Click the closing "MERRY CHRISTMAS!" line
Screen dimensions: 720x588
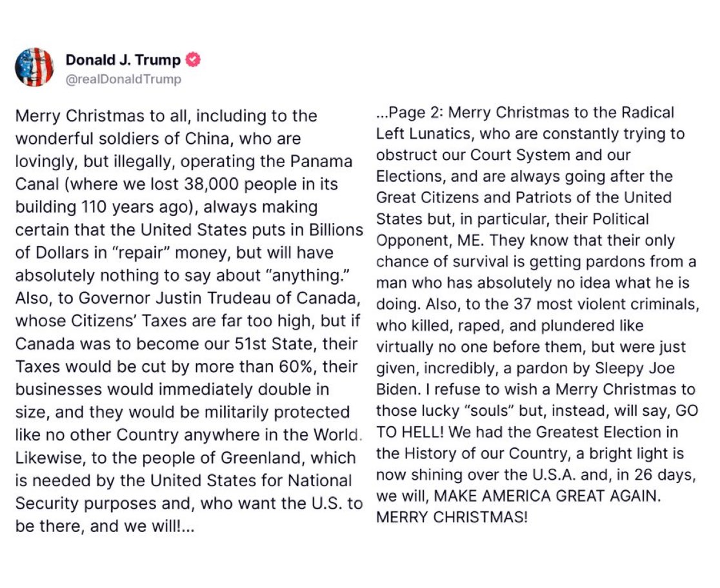(x=451, y=517)
